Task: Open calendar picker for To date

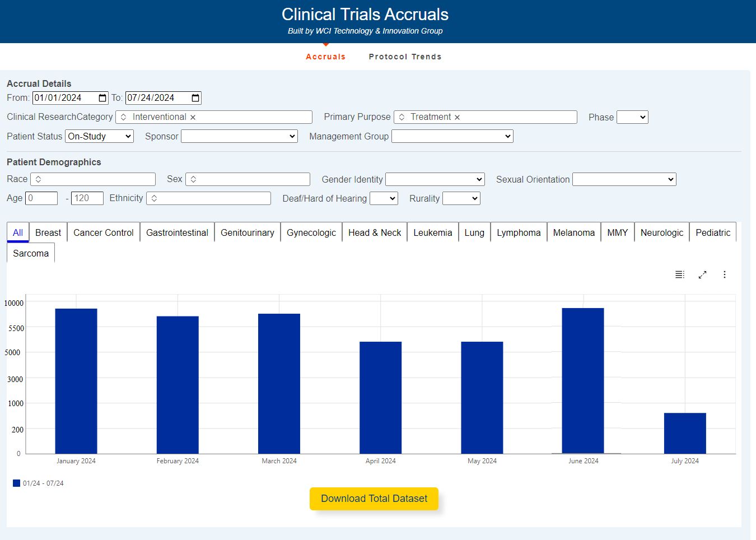Action: 195,98
